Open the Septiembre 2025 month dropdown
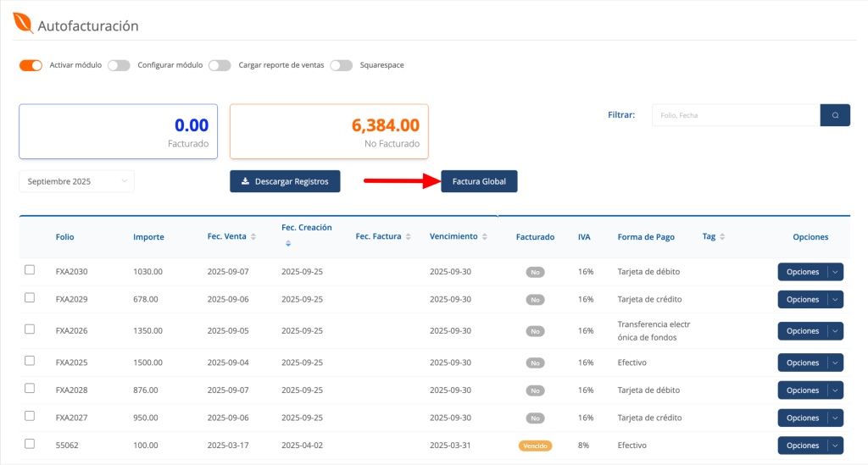 coord(76,181)
